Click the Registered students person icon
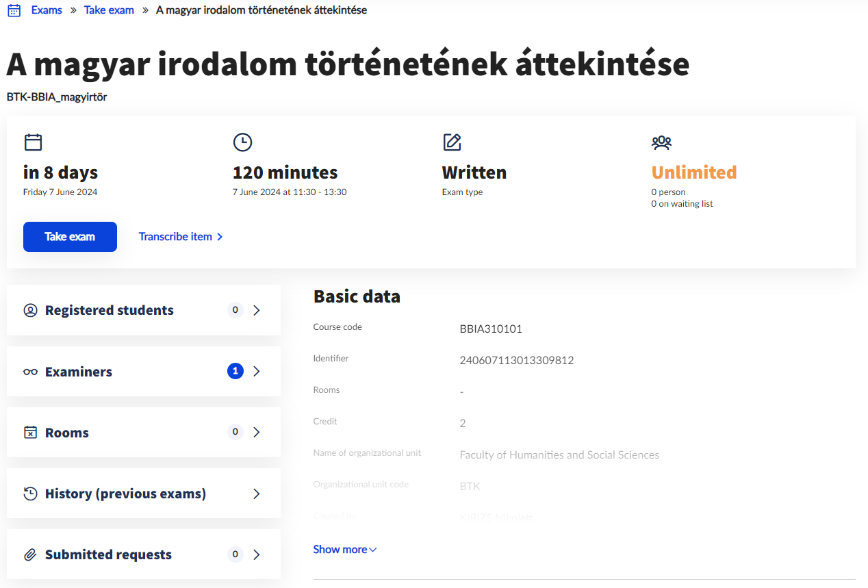868x588 pixels. click(30, 310)
